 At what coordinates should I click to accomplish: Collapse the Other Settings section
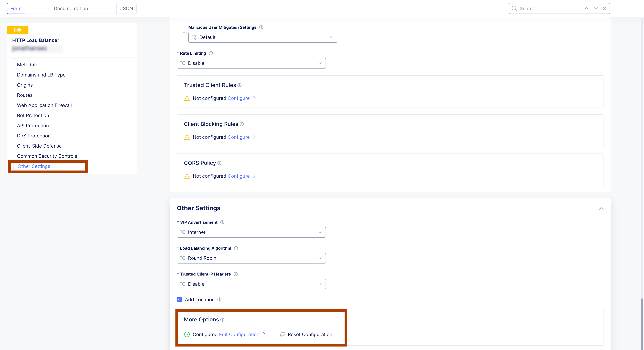(x=601, y=209)
